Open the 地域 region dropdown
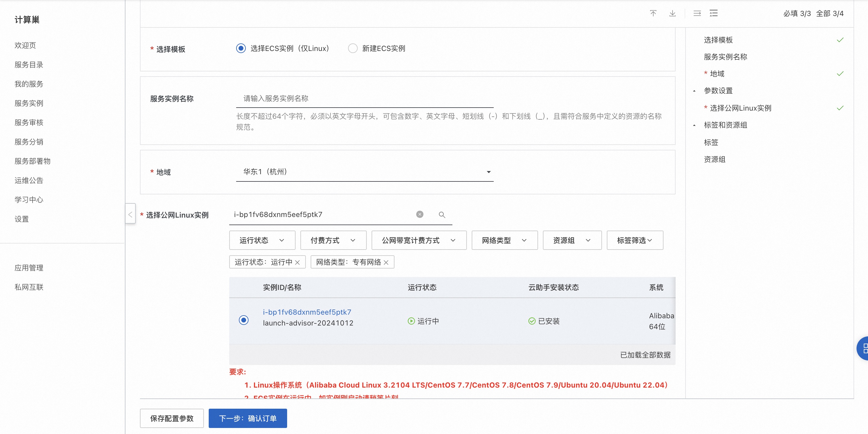868x434 pixels. point(365,172)
